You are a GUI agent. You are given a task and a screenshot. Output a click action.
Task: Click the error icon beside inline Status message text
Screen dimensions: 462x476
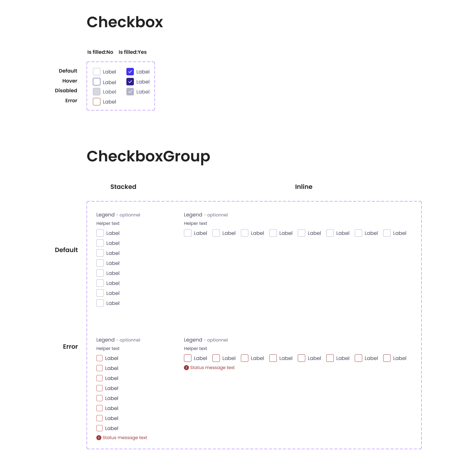point(186,367)
